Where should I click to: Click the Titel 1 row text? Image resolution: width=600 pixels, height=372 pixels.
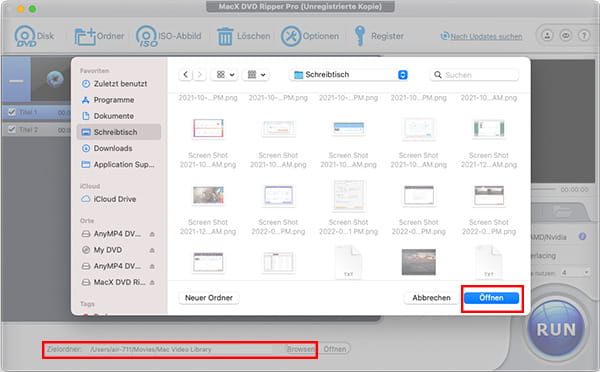pos(28,112)
